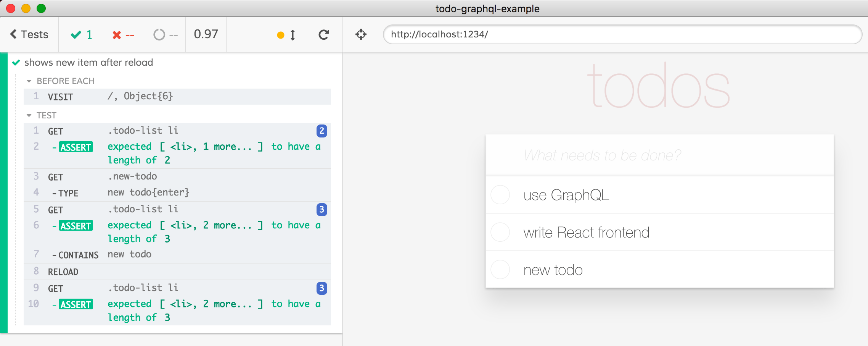868x346 pixels.
Task: Focus the 'What needs to be done?' input
Action: click(x=659, y=155)
